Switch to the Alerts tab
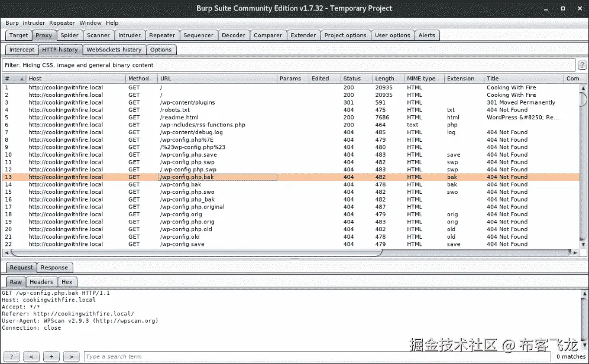The height and width of the screenshot is (364, 589). [x=426, y=35]
